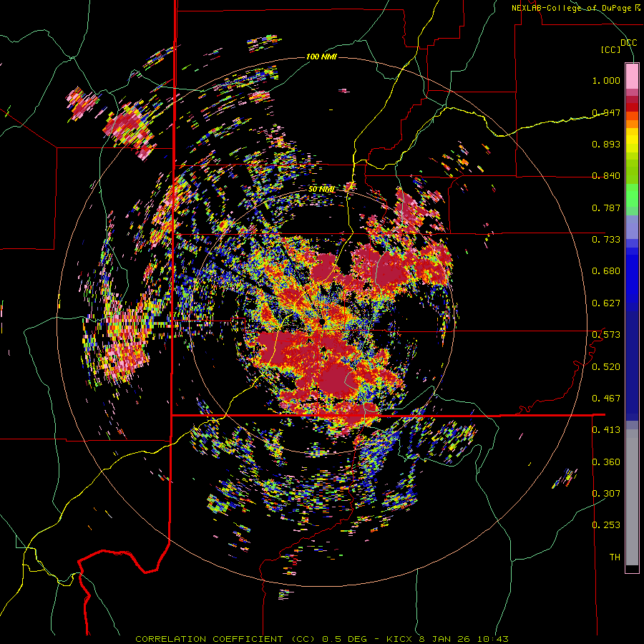Pick the bright green segment of the color bar
The image size is (644, 644).
(632, 195)
